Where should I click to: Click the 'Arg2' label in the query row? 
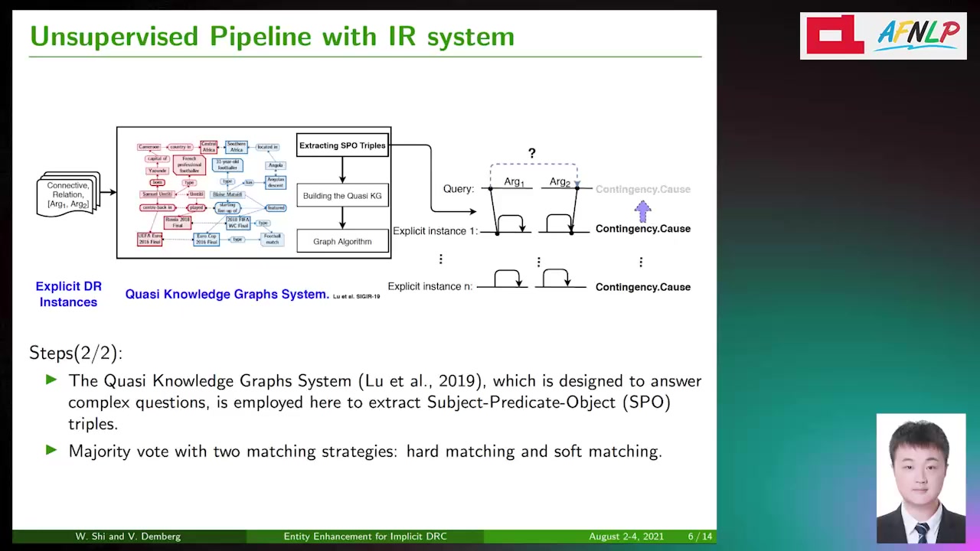[x=560, y=182]
